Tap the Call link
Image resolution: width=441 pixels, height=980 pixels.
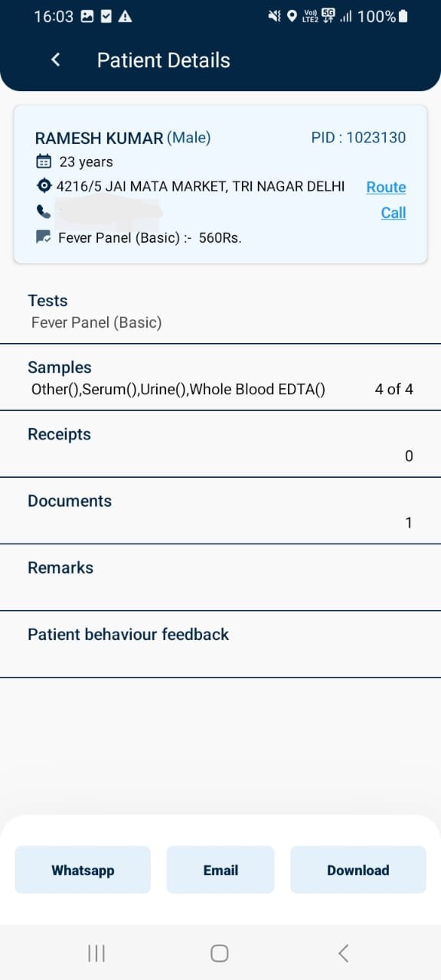click(x=394, y=212)
